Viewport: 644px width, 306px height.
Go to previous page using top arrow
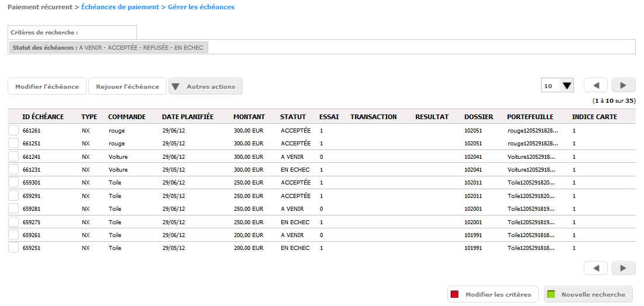pos(597,86)
